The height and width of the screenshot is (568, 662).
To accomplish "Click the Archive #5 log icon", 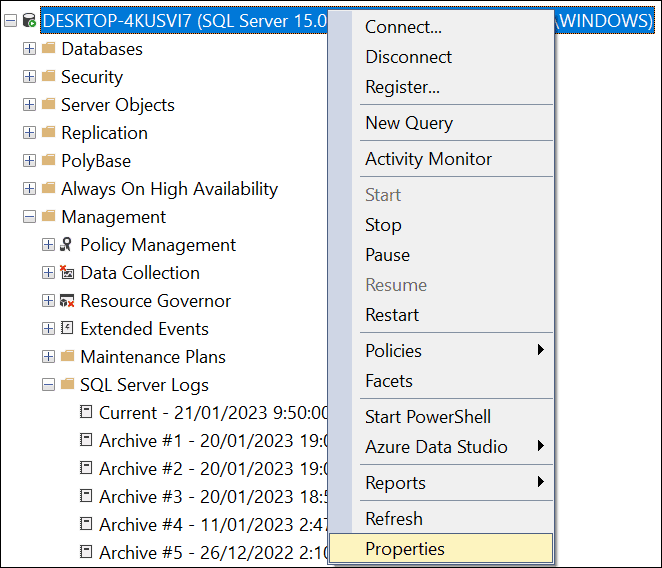I will click(86, 552).
